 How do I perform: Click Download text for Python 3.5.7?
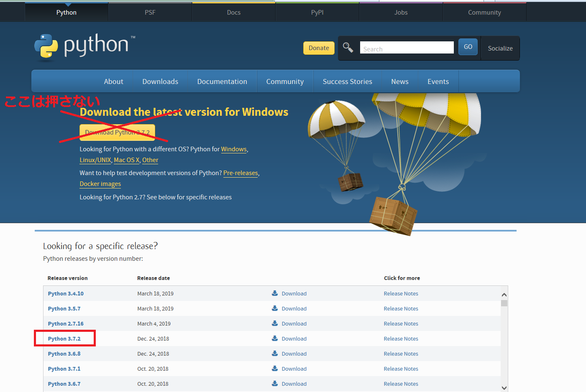point(294,308)
